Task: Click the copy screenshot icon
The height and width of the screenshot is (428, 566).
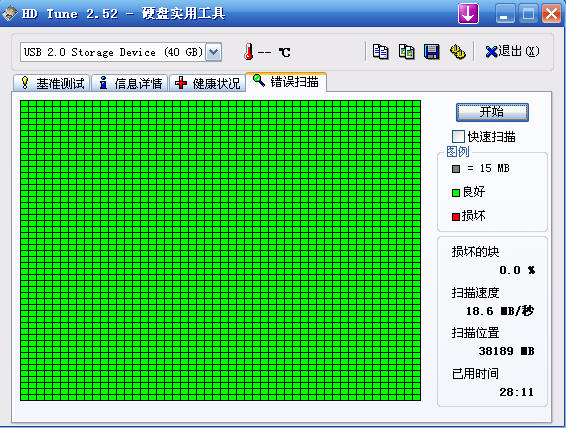Action: click(406, 52)
